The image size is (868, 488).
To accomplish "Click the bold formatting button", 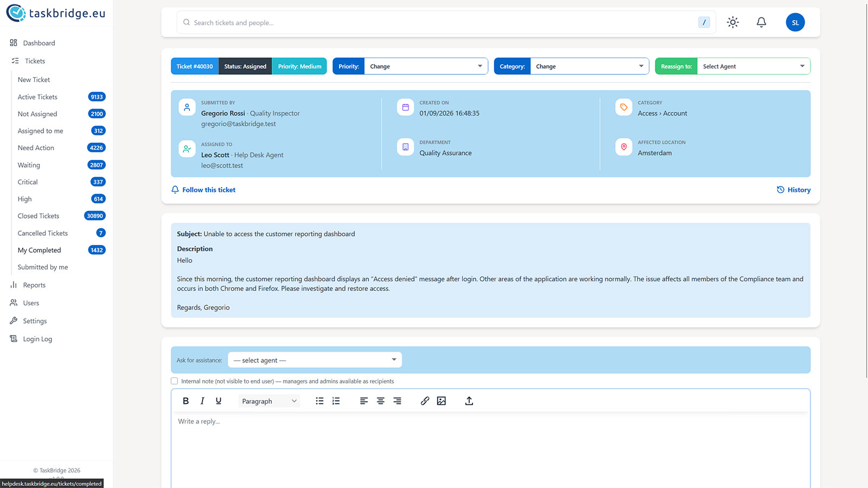I will pos(186,401).
